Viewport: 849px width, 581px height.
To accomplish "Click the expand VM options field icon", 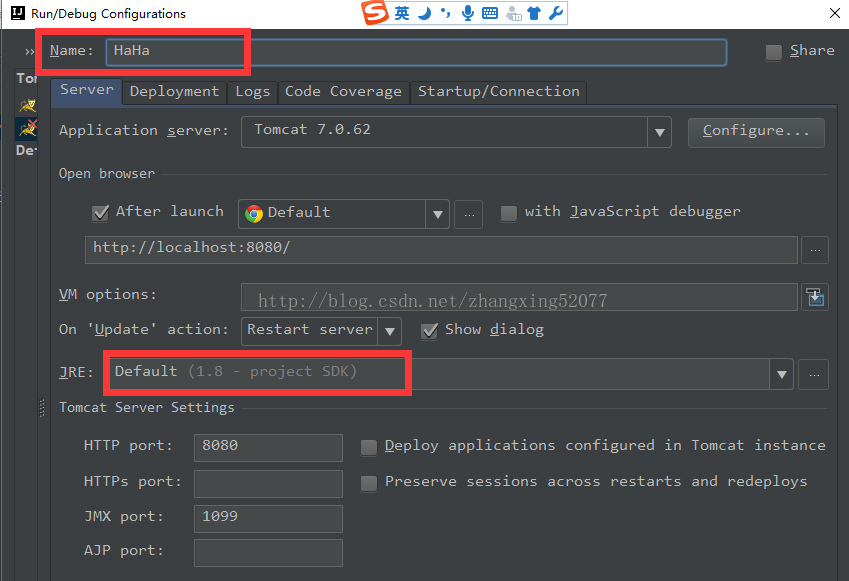I will 815,297.
